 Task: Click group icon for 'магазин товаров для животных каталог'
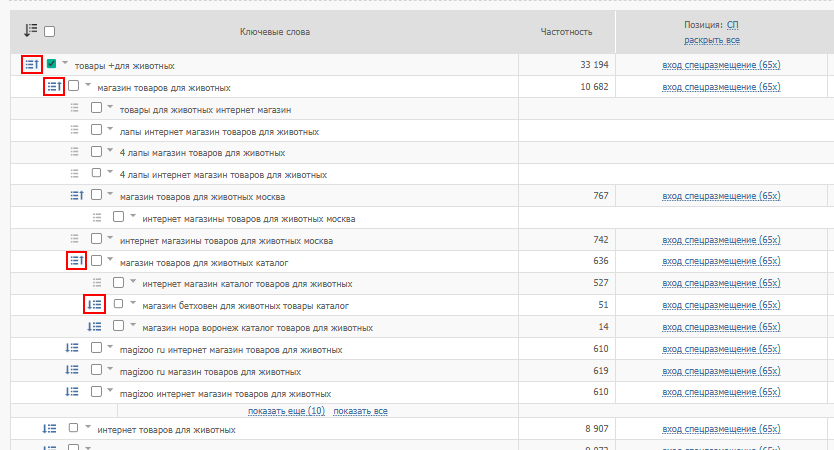tap(76, 261)
